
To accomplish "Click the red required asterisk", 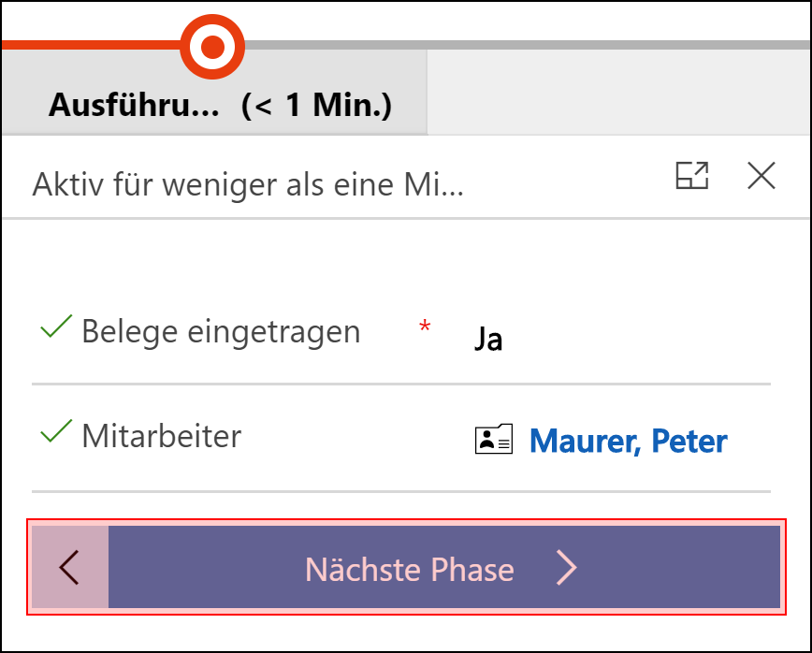I will [425, 326].
